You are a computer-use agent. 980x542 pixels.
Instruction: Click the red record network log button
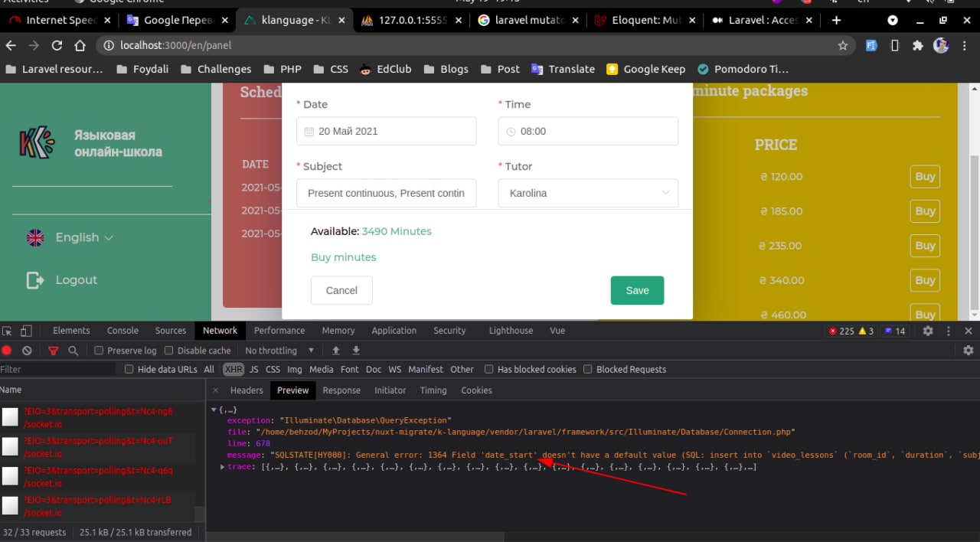(x=7, y=351)
